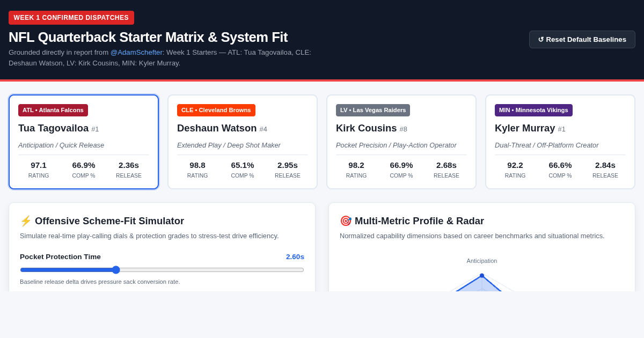The width and height of the screenshot is (644, 338).
Task: Click the LV • Las Vegas Raiders badge
Action: coord(373,110)
